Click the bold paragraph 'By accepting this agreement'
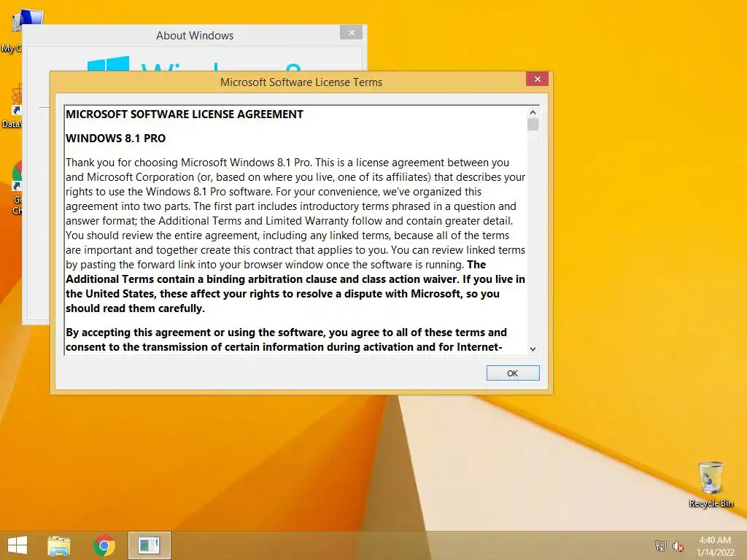 [286, 340]
